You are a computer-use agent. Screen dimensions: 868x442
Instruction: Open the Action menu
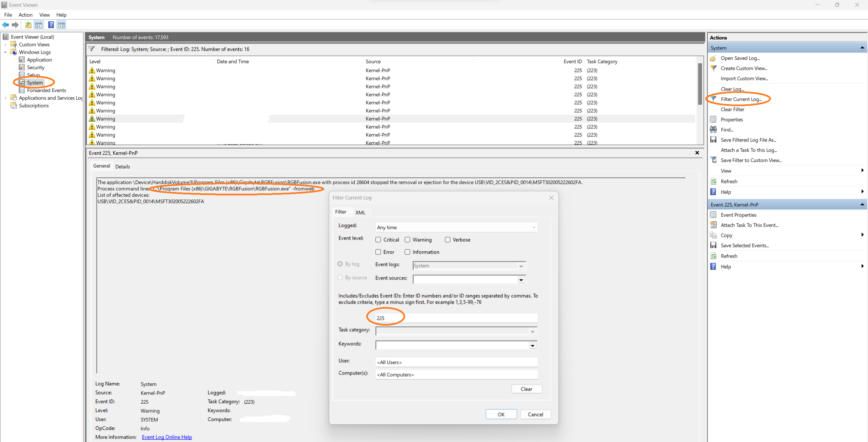(25, 15)
